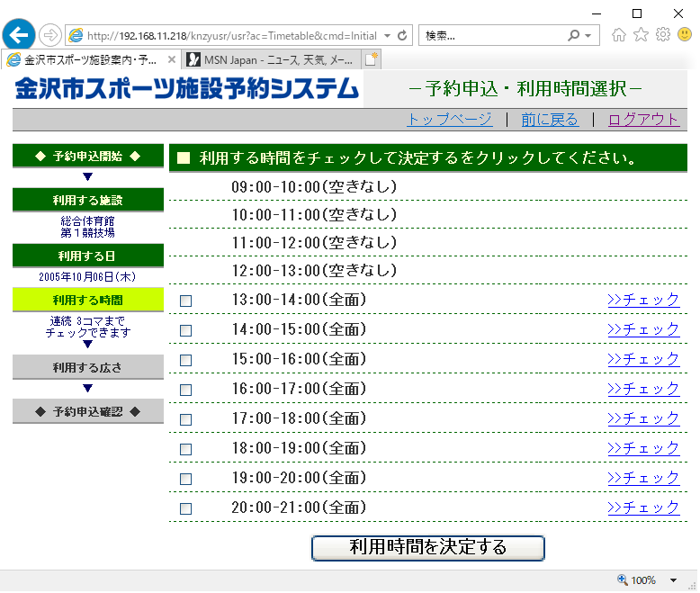Click the 金沢市スポーツ施設予約システム logo

[187, 88]
